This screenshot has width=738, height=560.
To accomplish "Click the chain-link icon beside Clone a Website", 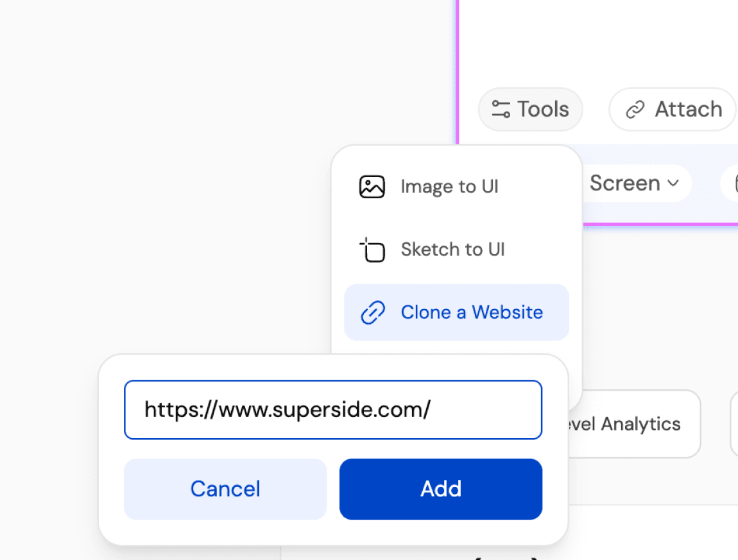I will (373, 312).
